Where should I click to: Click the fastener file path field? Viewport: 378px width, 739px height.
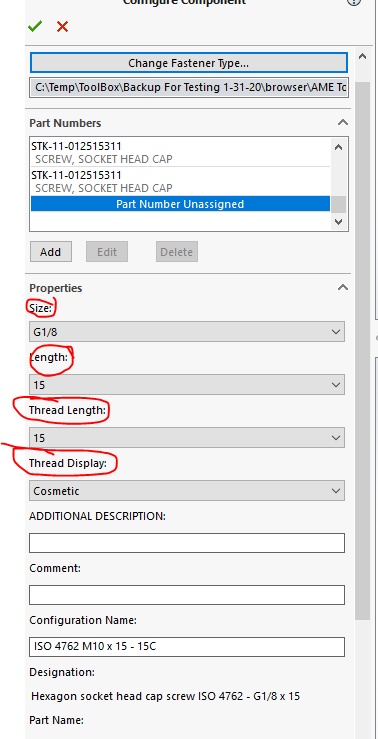tap(189, 87)
